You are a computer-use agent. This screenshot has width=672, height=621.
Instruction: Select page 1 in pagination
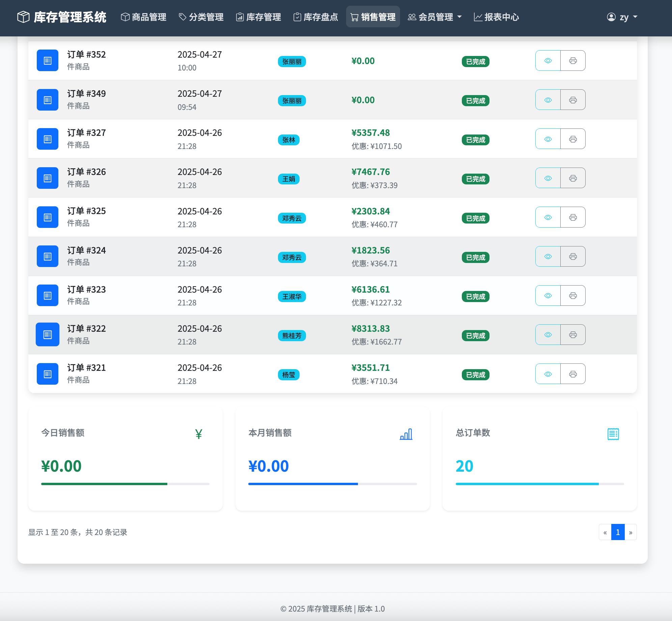pyautogui.click(x=618, y=532)
